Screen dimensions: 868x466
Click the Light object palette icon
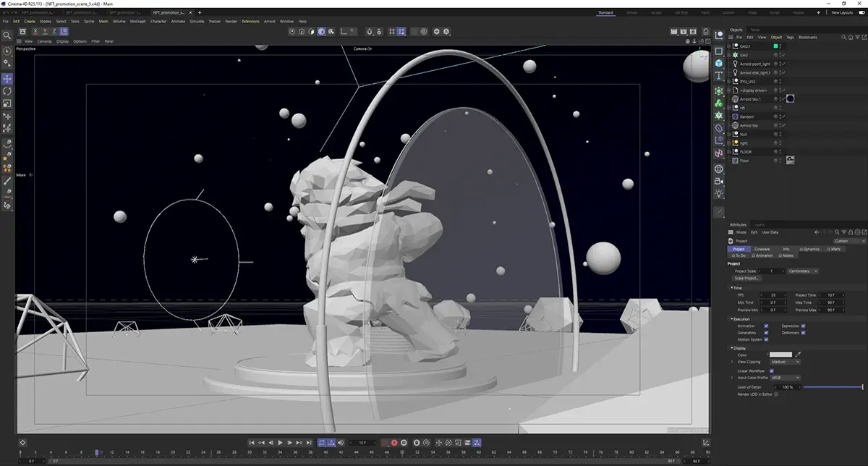click(x=718, y=194)
